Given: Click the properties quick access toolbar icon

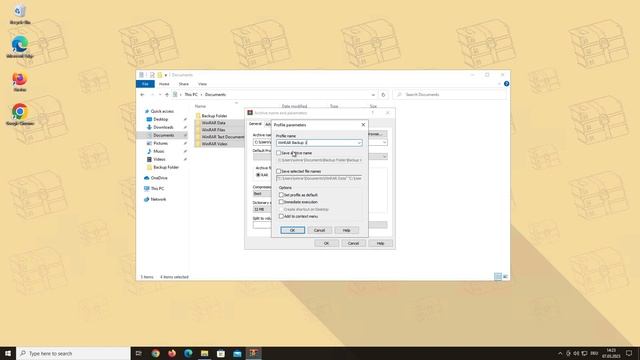Looking at the screenshot, I should pyautogui.click(x=152, y=75).
